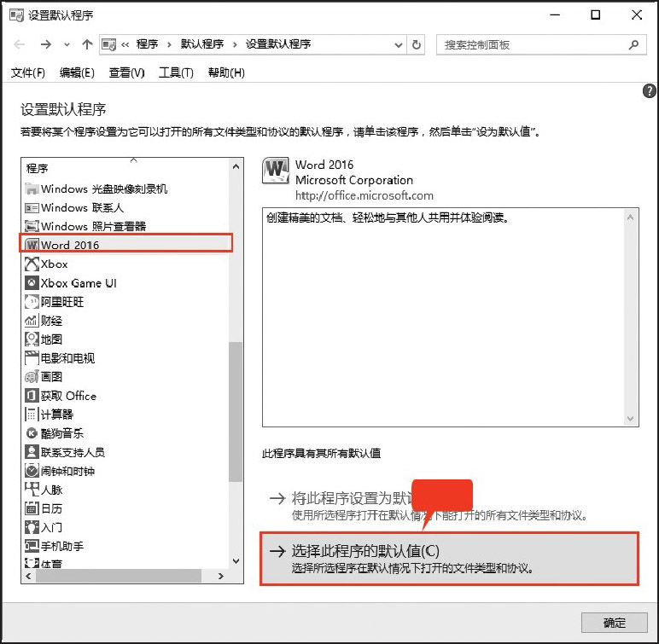Click the Xbox app icon
The width and height of the screenshot is (659, 644).
click(32, 264)
